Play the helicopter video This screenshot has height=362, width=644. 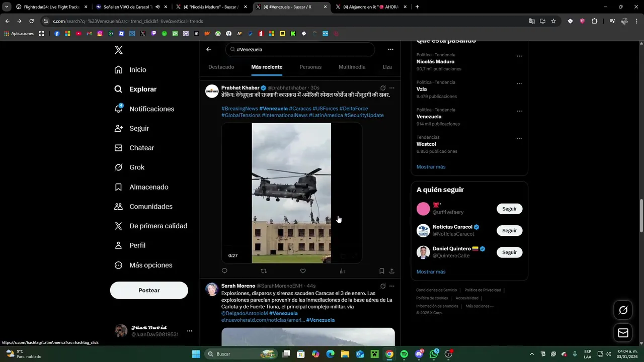coord(291,193)
